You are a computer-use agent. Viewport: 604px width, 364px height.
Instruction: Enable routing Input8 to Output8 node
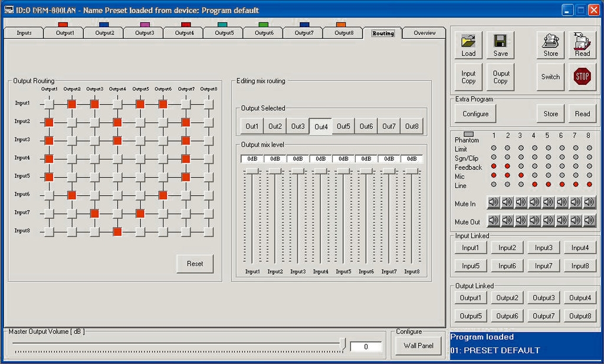coord(208,231)
